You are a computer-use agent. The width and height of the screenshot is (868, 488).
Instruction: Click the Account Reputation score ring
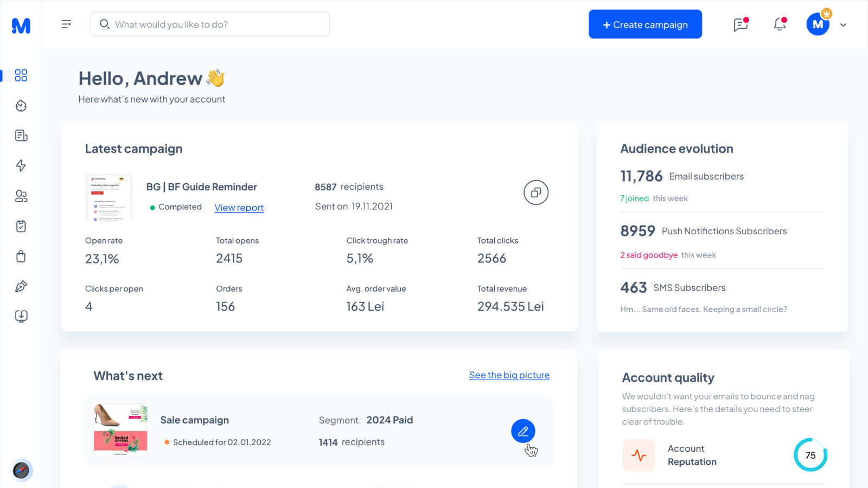tap(810, 455)
